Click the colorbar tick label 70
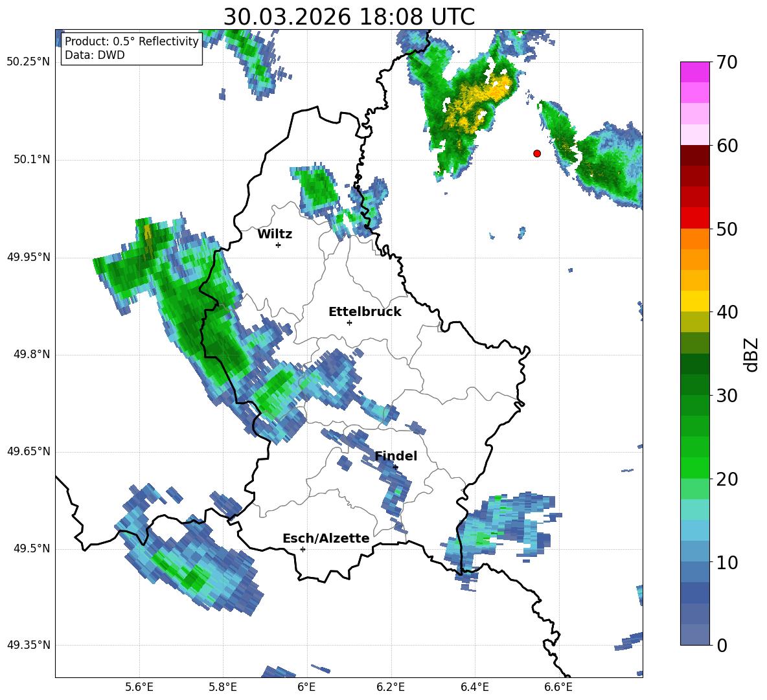The height and width of the screenshot is (700, 767). coord(727,63)
